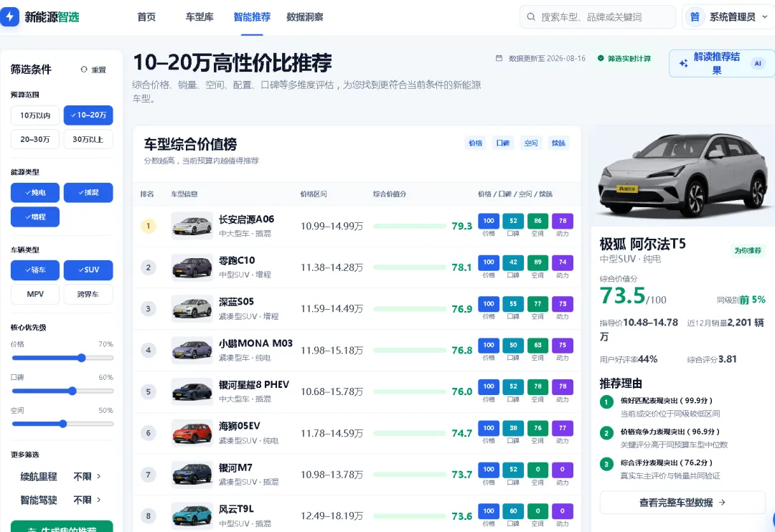Click the rank 8 badge for 风云T9L
This screenshot has height=532, width=775.
coord(149,516)
